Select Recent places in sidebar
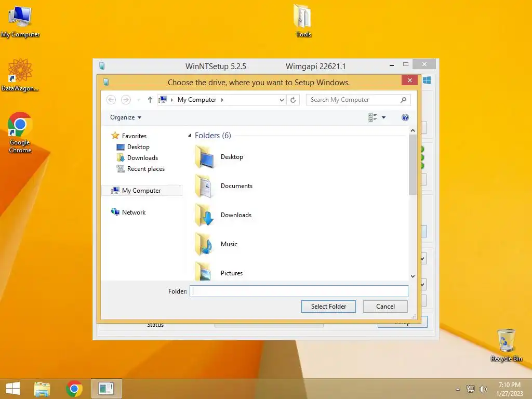 pos(140,169)
